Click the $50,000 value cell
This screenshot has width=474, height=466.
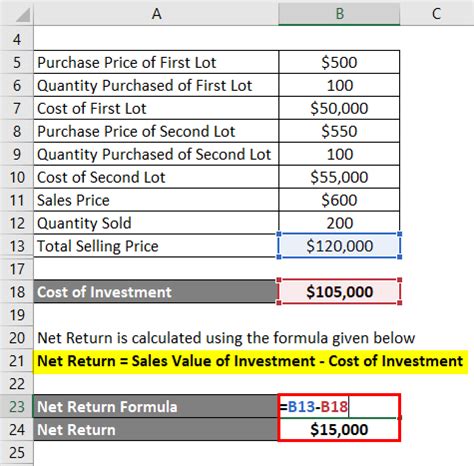coord(339,108)
